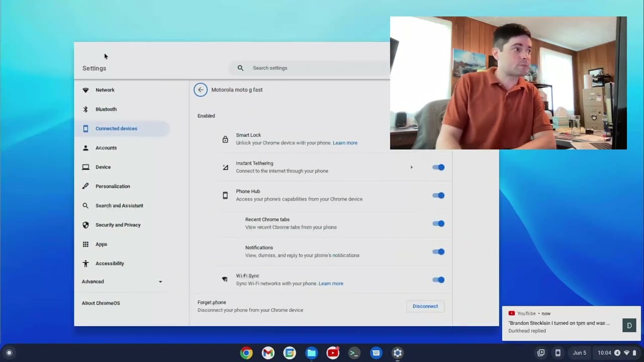Turn off the Phone Hub toggle
Image resolution: width=644 pixels, height=362 pixels.
pyautogui.click(x=438, y=196)
